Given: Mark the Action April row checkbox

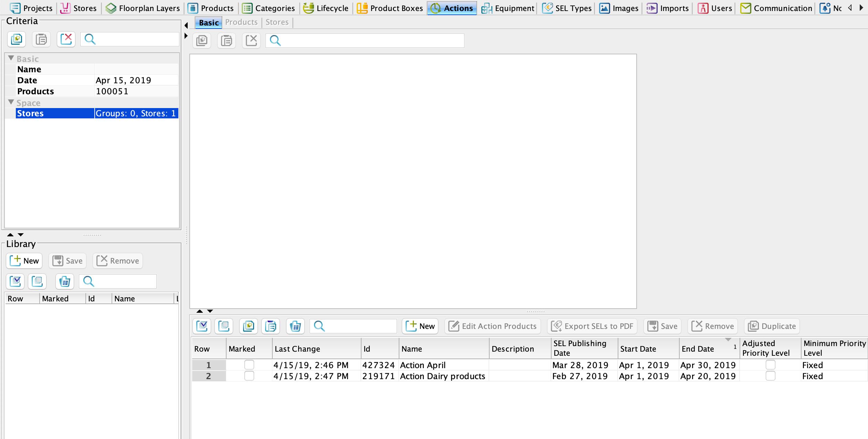Looking at the screenshot, I should (249, 365).
